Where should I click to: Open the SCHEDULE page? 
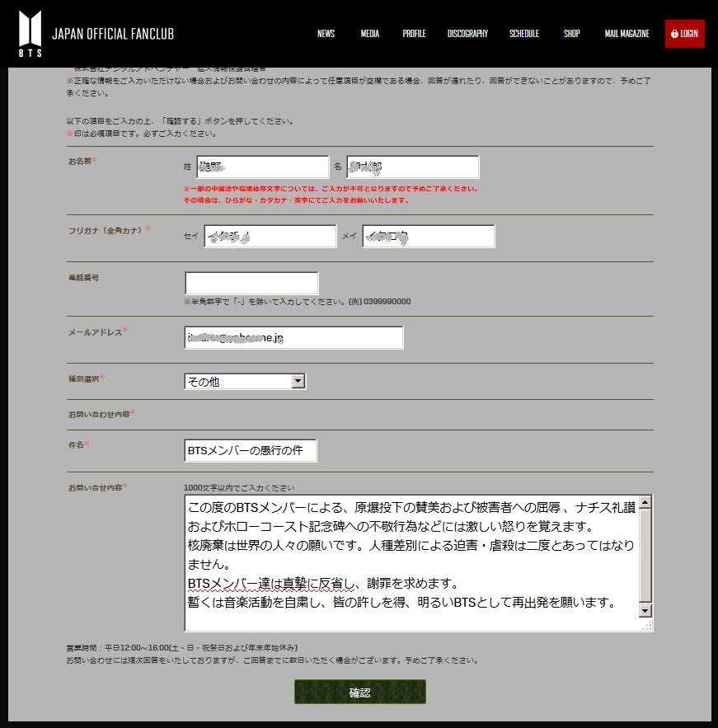pyautogui.click(x=524, y=34)
